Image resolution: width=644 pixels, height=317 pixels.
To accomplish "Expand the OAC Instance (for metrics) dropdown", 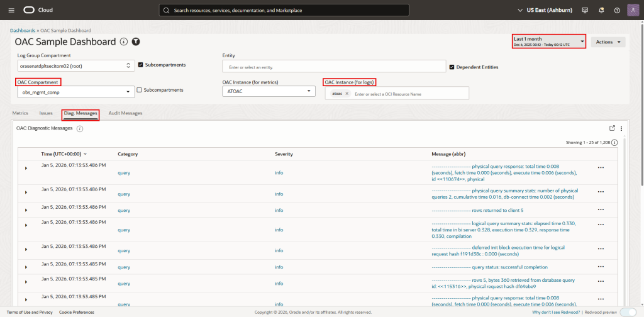I will 269,92.
